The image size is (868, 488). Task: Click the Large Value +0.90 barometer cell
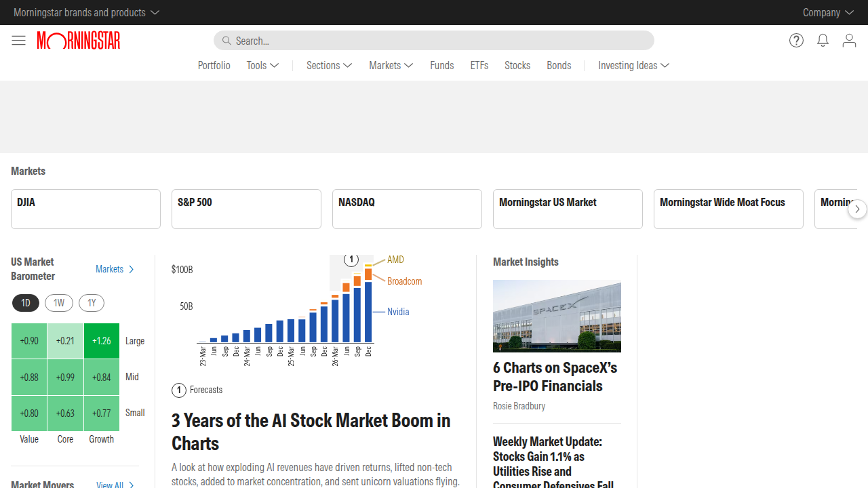pos(29,341)
